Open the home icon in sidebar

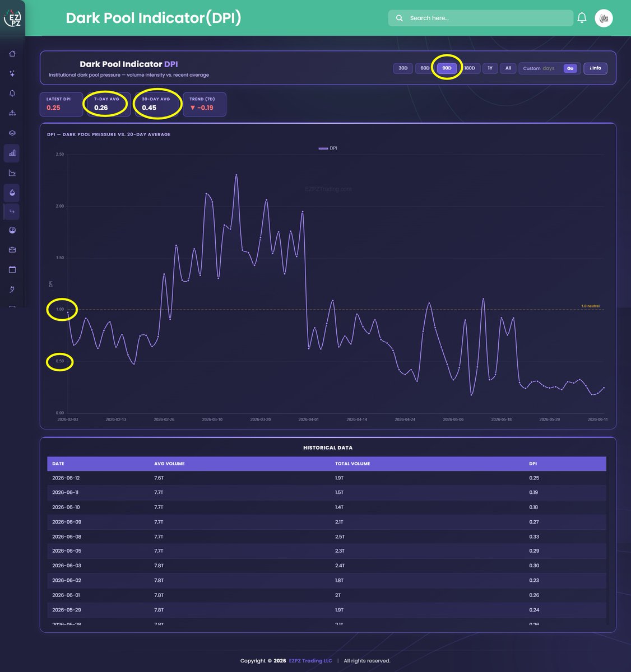(12, 54)
